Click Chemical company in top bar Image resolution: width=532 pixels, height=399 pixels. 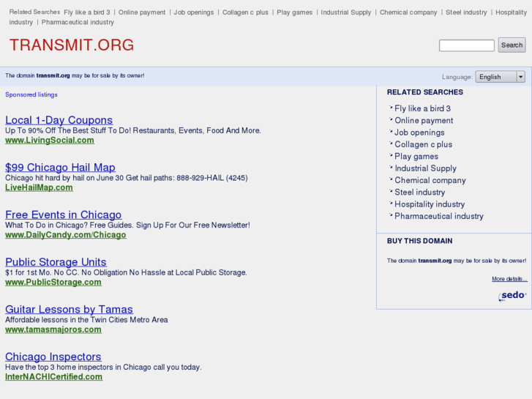408,12
